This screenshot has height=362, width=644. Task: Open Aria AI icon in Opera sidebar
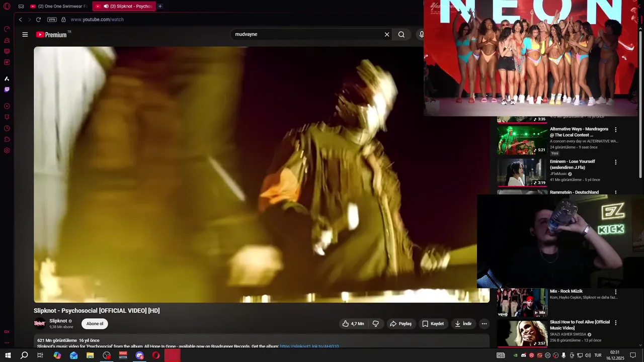(7, 79)
